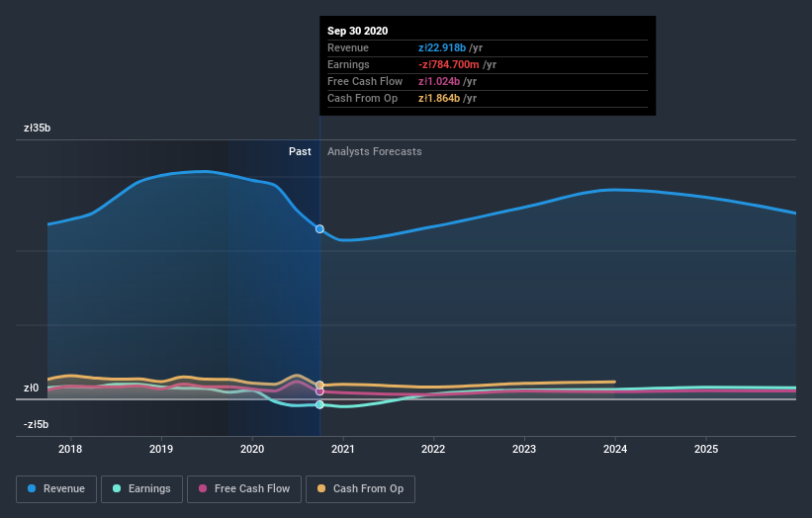Select the 2021 label on the x-axis
812x518 pixels.
(343, 449)
